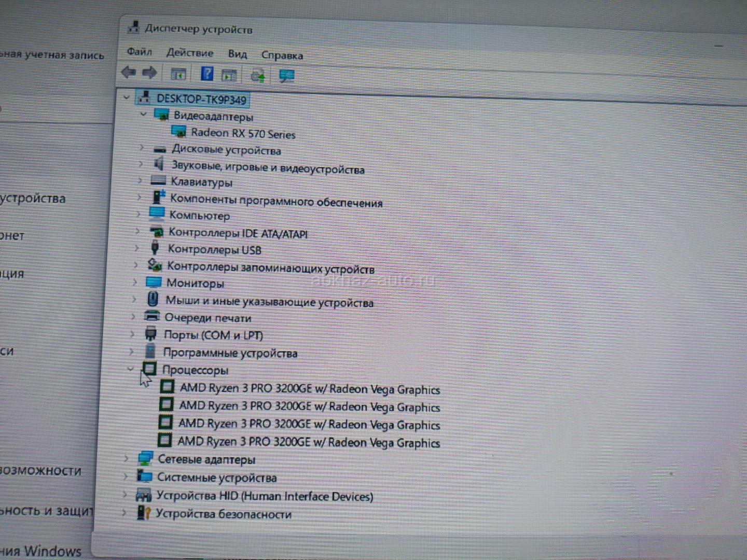
Task: Click the Forward arrow in toolbar
Action: (149, 73)
